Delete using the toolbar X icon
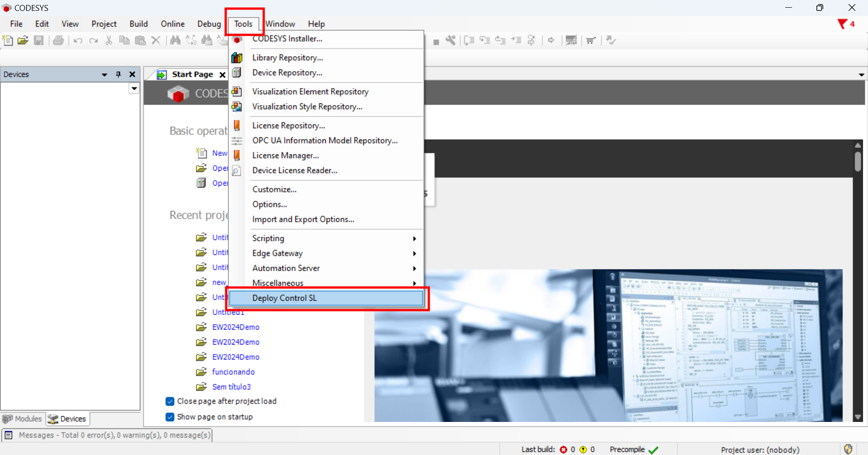 pyautogui.click(x=156, y=40)
